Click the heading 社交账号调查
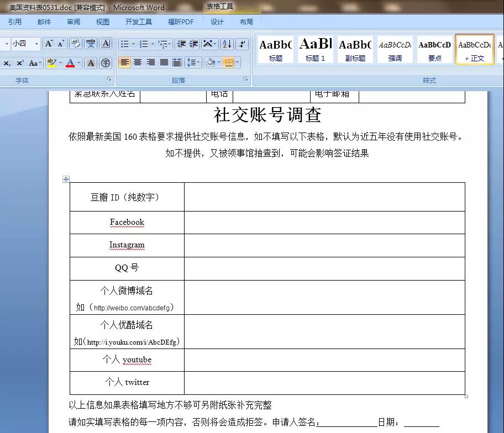The image size is (504, 433). [x=267, y=115]
